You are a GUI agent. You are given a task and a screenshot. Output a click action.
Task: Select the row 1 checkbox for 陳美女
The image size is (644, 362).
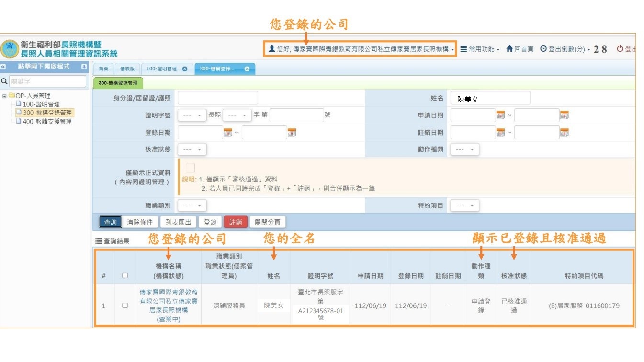[125, 305]
